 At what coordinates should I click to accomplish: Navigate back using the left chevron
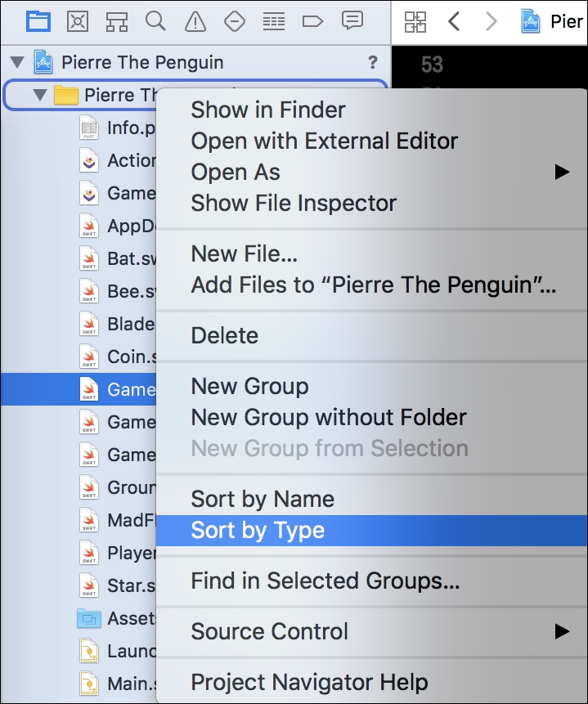click(455, 22)
